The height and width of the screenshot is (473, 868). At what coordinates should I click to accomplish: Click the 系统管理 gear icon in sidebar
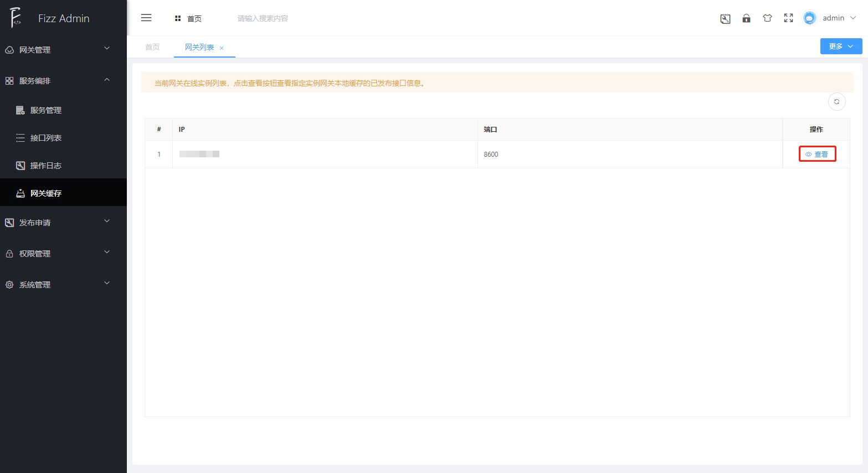pyautogui.click(x=9, y=285)
